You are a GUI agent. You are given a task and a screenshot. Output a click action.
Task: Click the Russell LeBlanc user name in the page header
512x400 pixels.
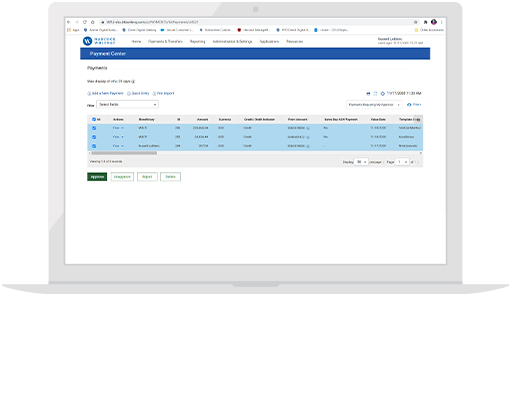click(390, 39)
